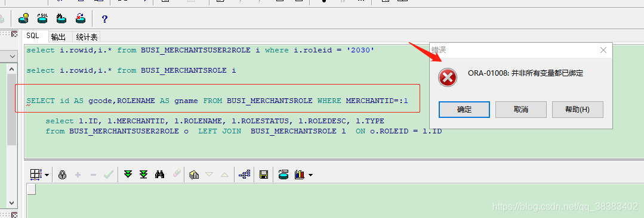
Task: Click the checkmark post changes icon
Action: point(109,175)
